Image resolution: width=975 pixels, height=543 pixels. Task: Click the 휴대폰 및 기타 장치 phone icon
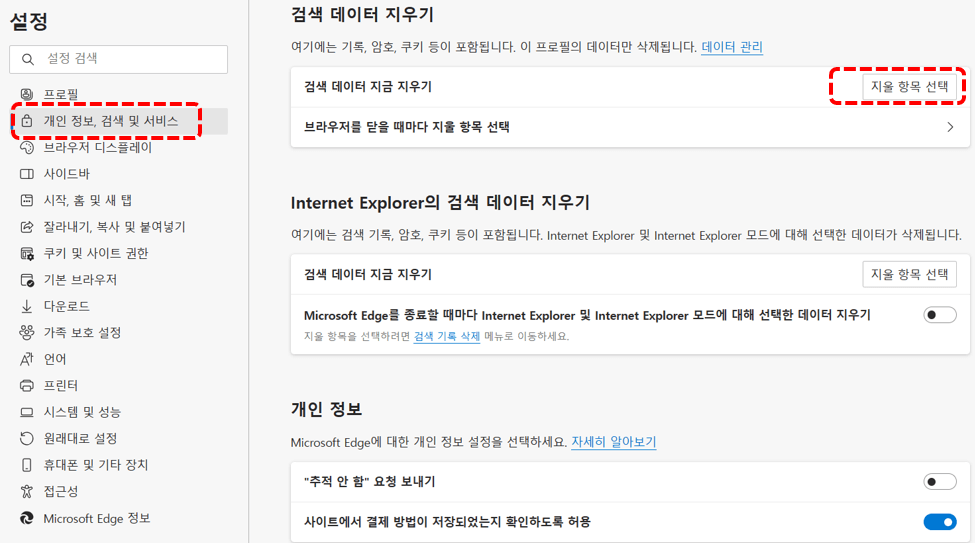click(x=27, y=465)
